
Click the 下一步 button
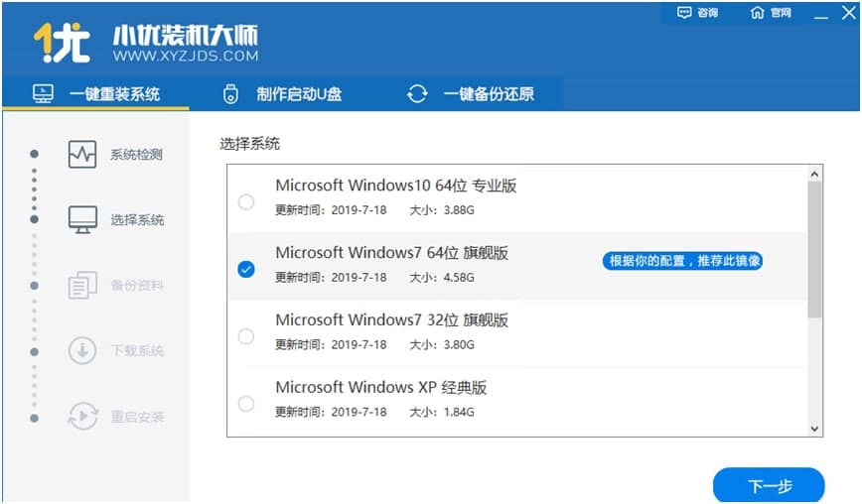click(x=769, y=485)
